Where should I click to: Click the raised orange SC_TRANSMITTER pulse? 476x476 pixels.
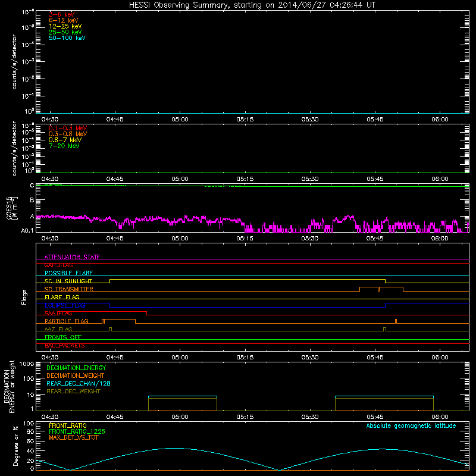tap(381, 289)
